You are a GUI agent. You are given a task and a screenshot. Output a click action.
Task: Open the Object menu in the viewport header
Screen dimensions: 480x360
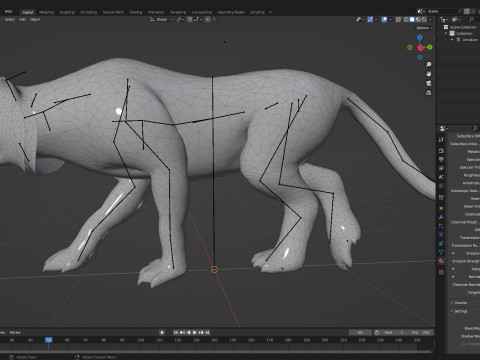coord(35,19)
